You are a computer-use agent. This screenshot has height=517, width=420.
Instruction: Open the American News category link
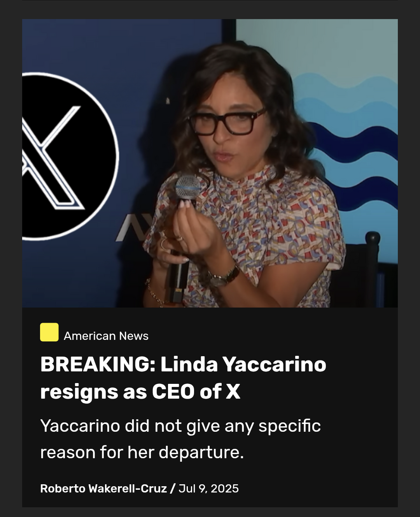[106, 336]
